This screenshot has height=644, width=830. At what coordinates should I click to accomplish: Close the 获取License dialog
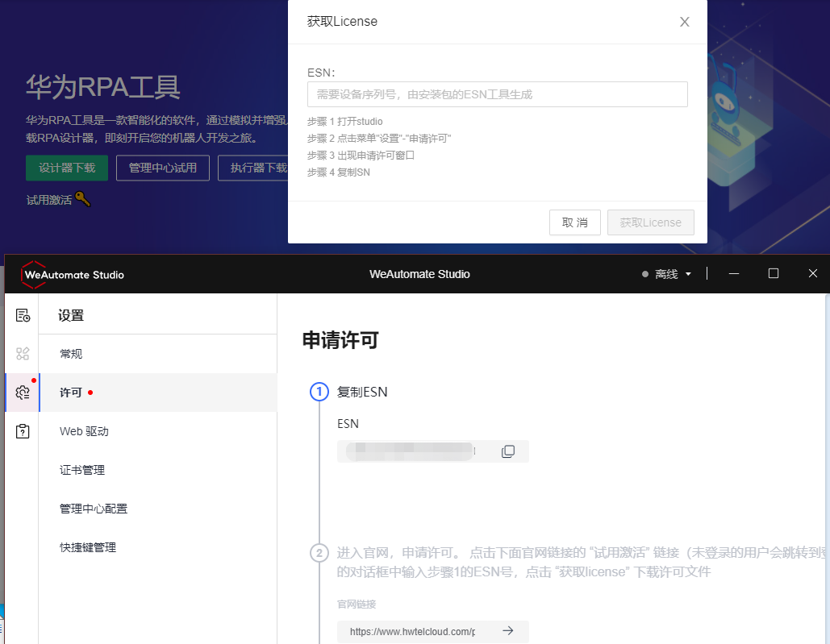point(684,22)
